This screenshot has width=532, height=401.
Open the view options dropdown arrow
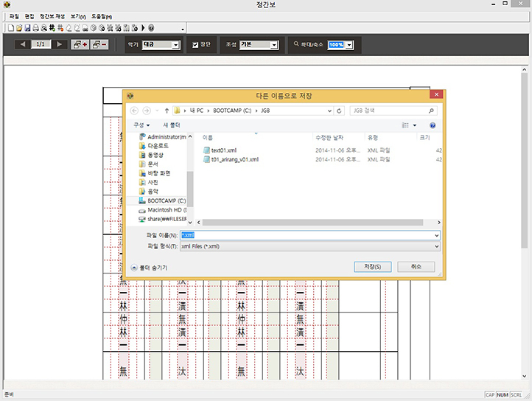point(415,125)
